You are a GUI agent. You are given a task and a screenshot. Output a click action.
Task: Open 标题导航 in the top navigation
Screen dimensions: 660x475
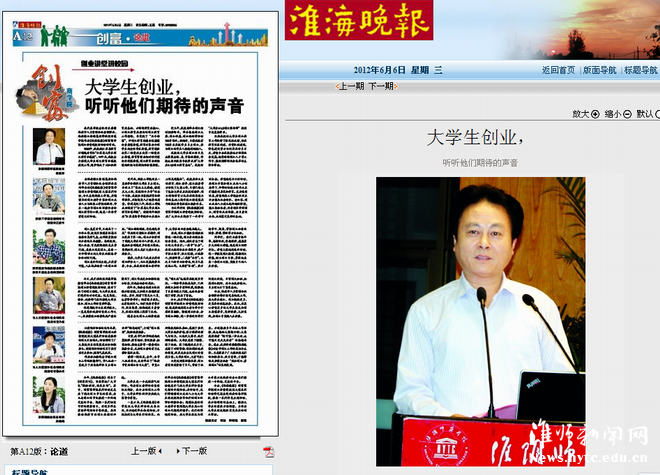(x=640, y=70)
